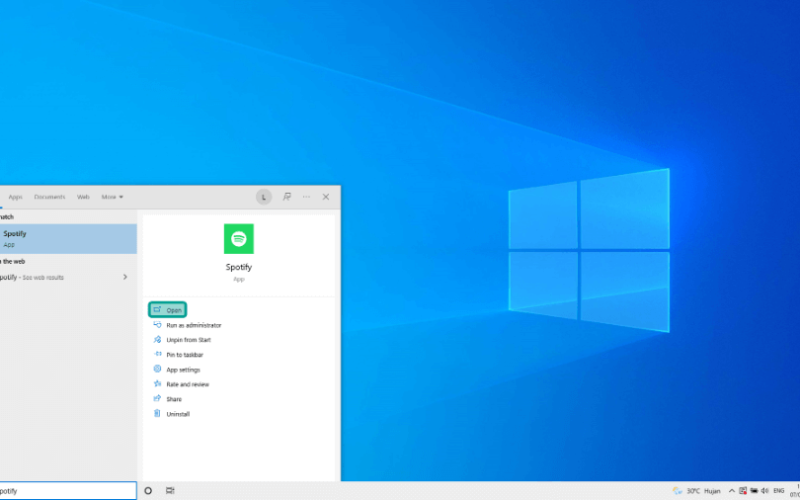Viewport: 800px width, 500px height.
Task: Click the 'Spotify' title under the logo
Action: 239,267
